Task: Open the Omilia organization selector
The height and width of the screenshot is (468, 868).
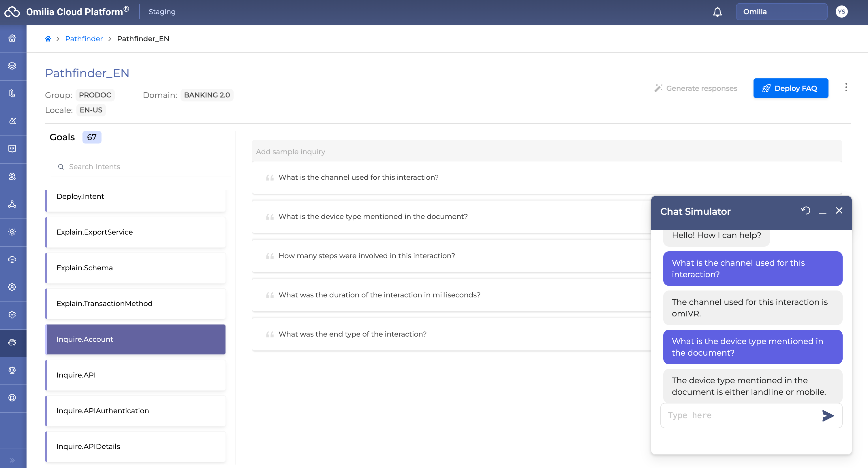Action: tap(781, 12)
